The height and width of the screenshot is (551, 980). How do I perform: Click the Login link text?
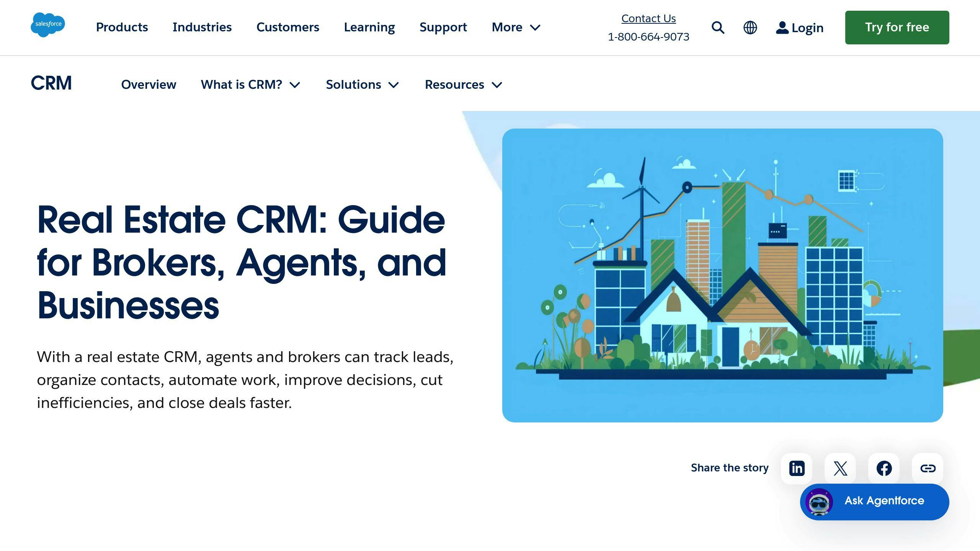[807, 28]
